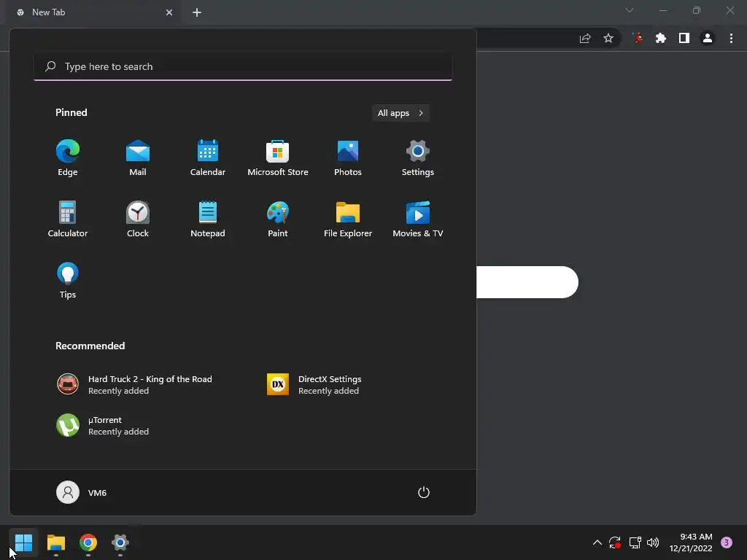Open the Chrome profile avatar
This screenshot has width=747, height=560.
(x=708, y=38)
